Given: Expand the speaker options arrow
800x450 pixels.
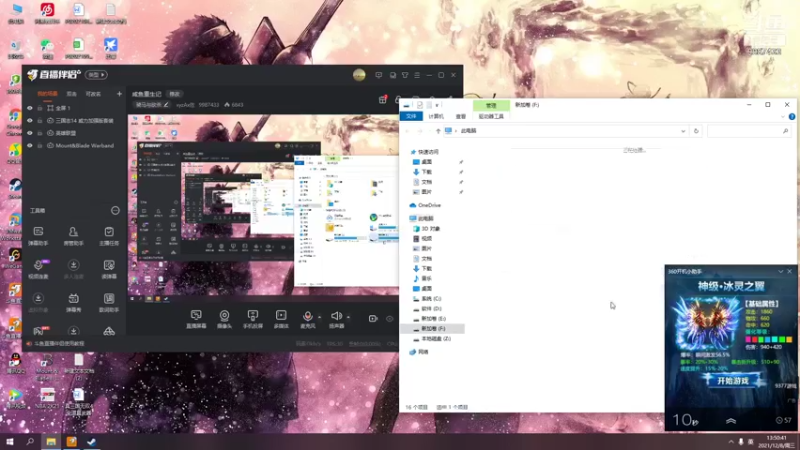Looking at the screenshot, I should (x=348, y=317).
